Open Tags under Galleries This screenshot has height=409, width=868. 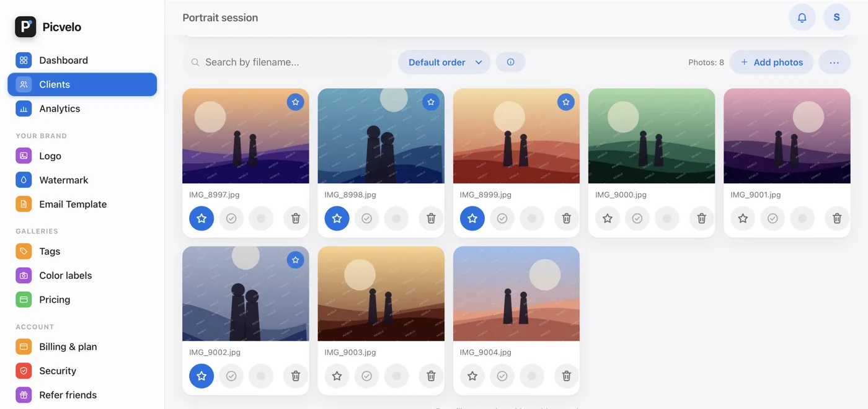pyautogui.click(x=82, y=251)
